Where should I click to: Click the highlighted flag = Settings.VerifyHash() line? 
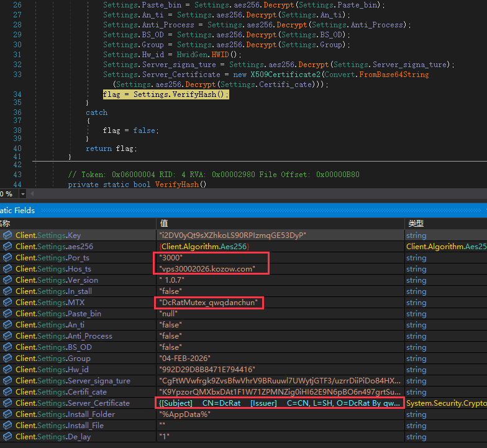(166, 94)
